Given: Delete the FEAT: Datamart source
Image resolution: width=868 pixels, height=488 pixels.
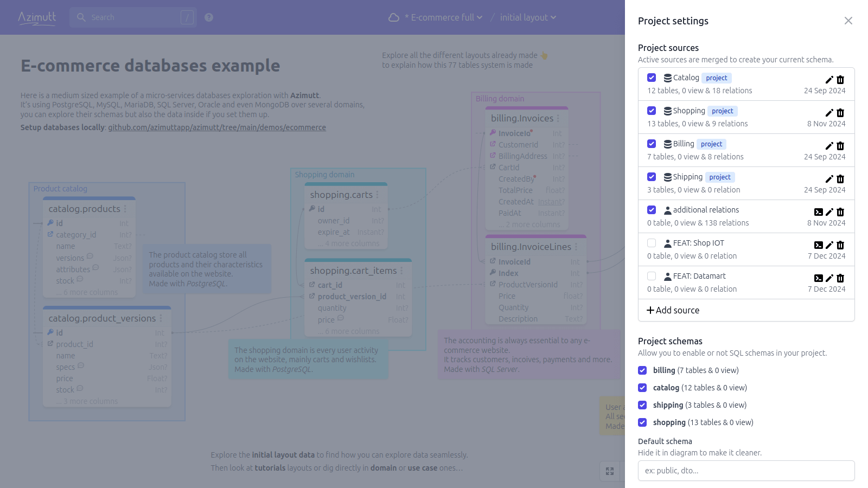Looking at the screenshot, I should click(840, 278).
